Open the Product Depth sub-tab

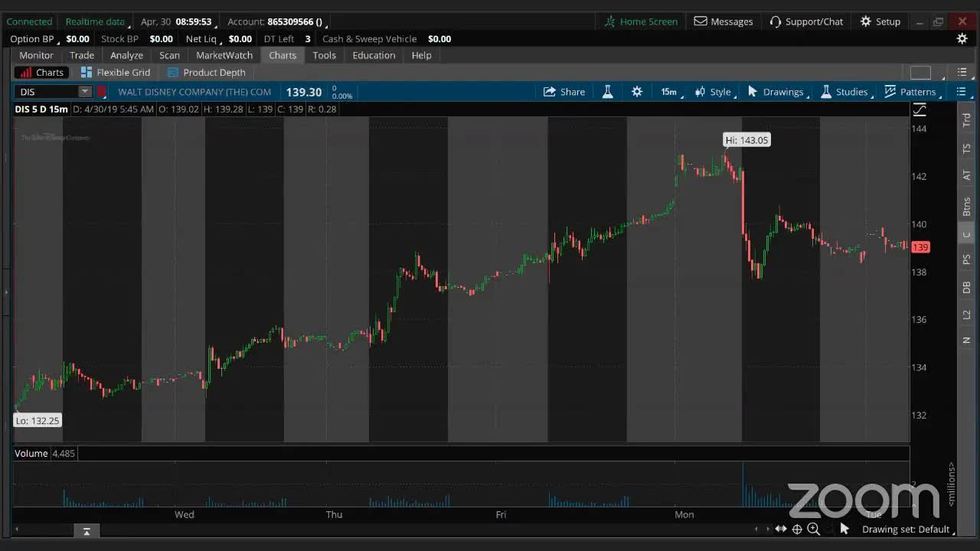(x=207, y=72)
